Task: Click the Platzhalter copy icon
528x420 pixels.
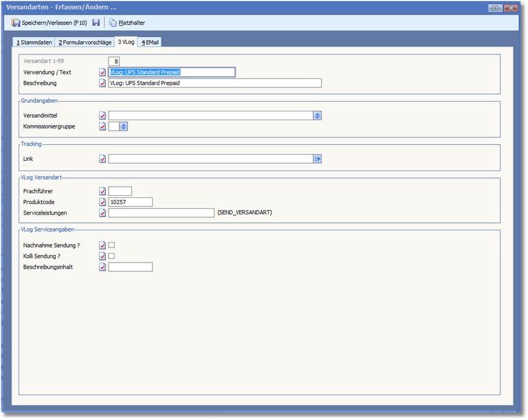Action: pos(113,23)
